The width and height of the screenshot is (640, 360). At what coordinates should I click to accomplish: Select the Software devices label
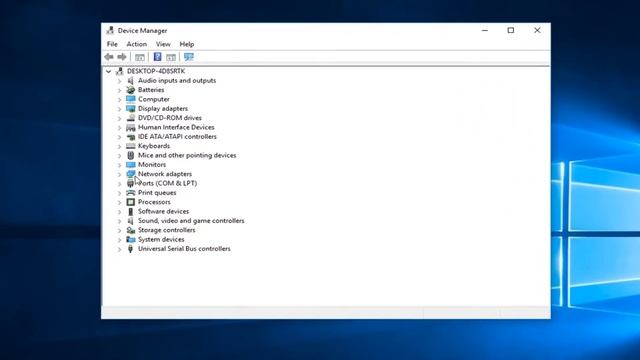pyautogui.click(x=163, y=211)
